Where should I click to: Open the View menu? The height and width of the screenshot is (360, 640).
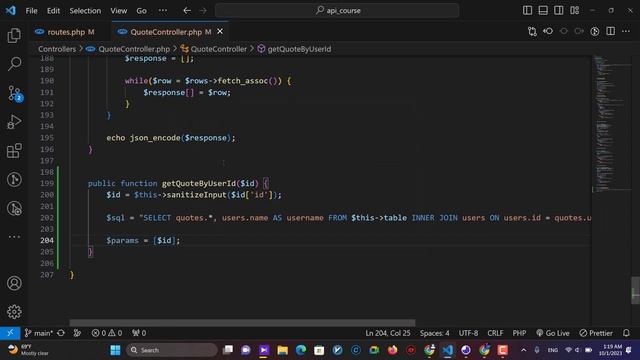pos(118,11)
